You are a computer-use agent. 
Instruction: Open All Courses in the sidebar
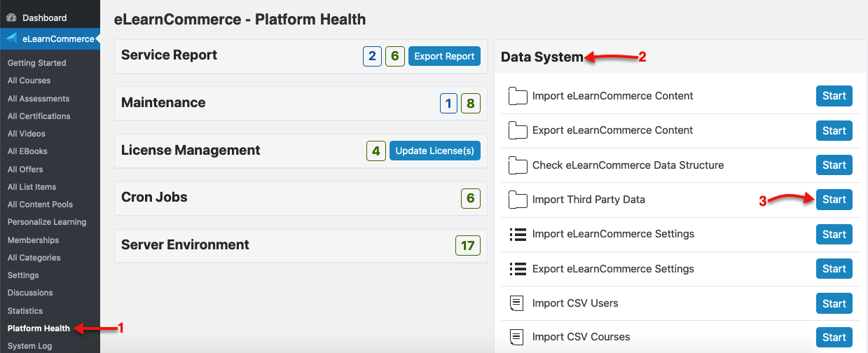(29, 81)
